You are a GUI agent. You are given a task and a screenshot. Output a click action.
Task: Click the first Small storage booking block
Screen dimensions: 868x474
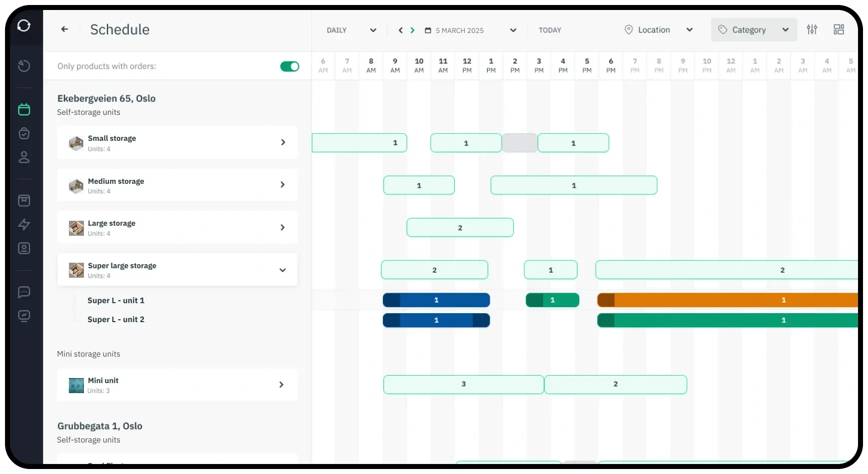359,143
